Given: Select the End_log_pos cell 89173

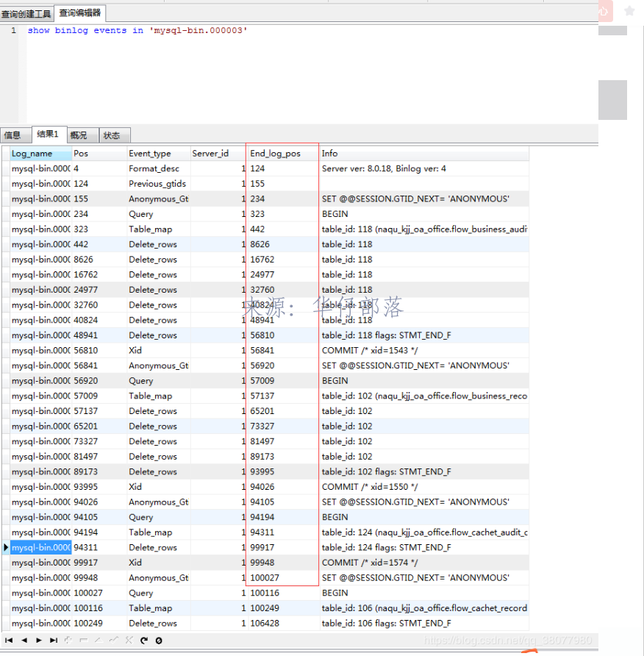Looking at the screenshot, I should click(284, 457).
